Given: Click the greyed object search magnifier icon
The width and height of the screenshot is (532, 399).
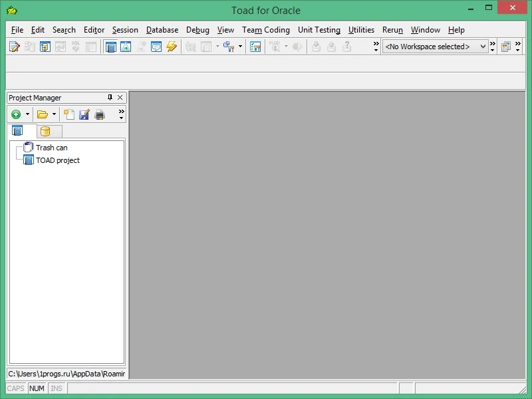Looking at the screenshot, I should point(191,47).
